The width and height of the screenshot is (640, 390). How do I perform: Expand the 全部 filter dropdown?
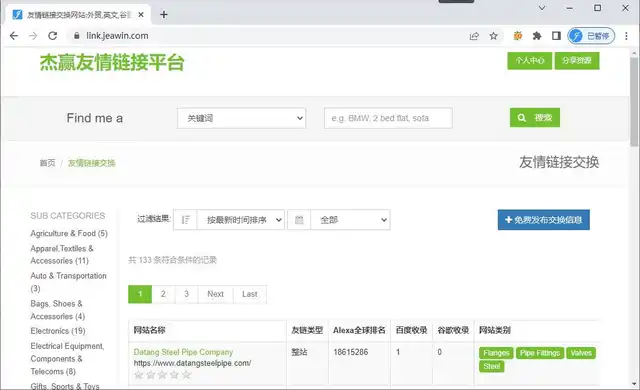(x=350, y=220)
